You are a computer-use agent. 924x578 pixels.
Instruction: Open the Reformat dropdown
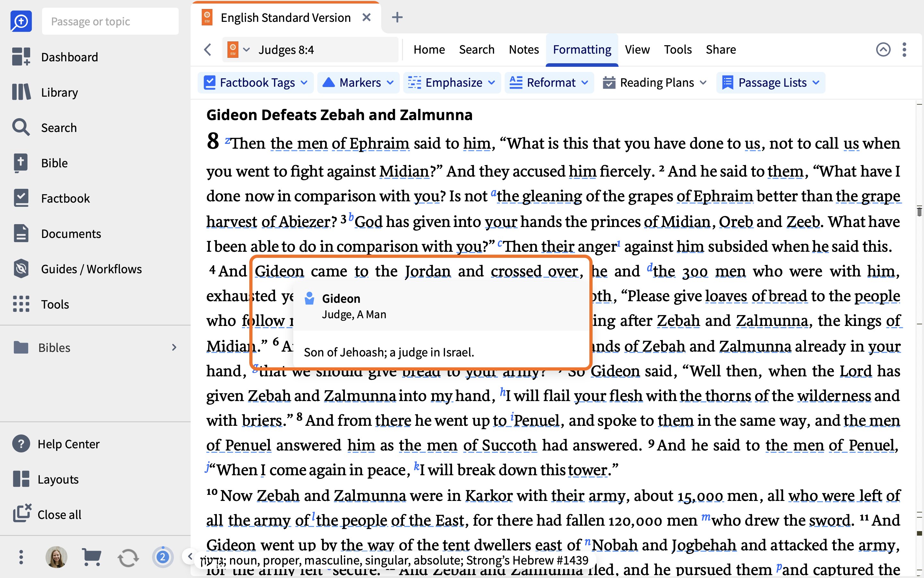[x=549, y=83]
